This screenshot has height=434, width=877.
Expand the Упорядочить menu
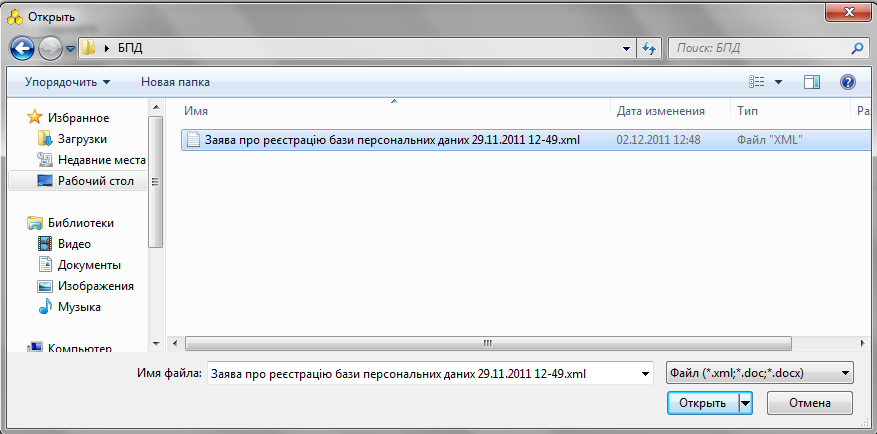67,82
